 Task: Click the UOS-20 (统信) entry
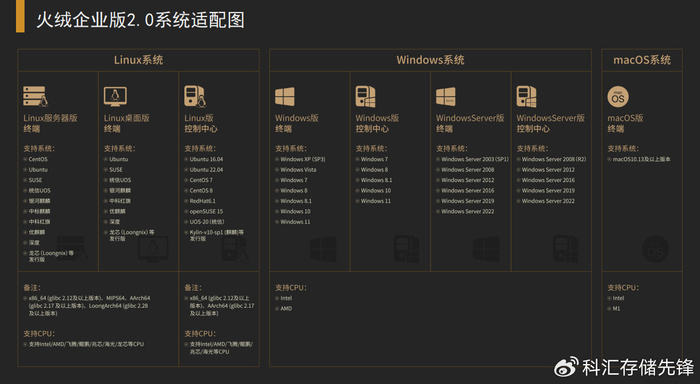207,222
